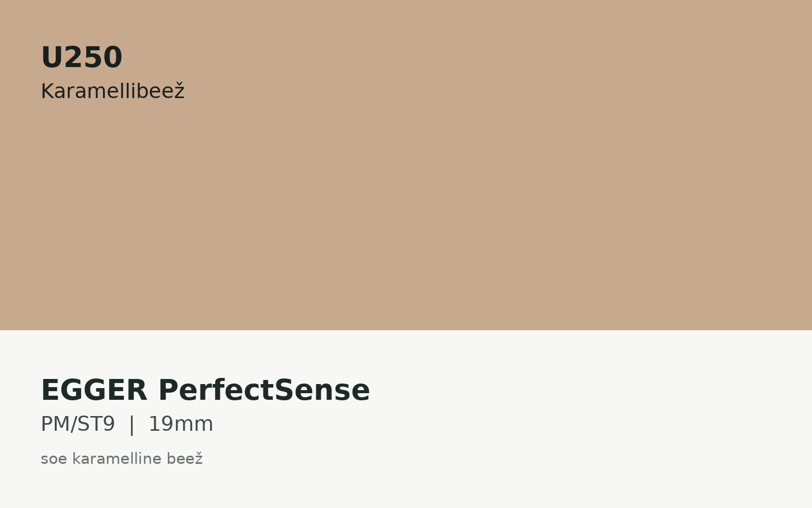The height and width of the screenshot is (508, 812).
Task: Click the final word beež in the description
Action: (x=185, y=459)
